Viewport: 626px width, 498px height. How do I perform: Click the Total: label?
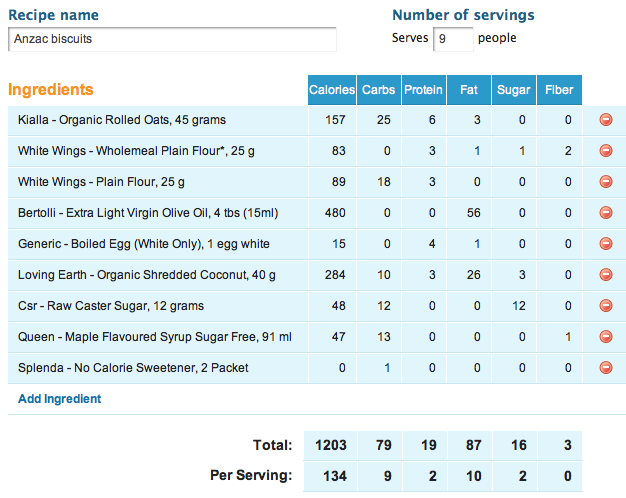[x=273, y=445]
